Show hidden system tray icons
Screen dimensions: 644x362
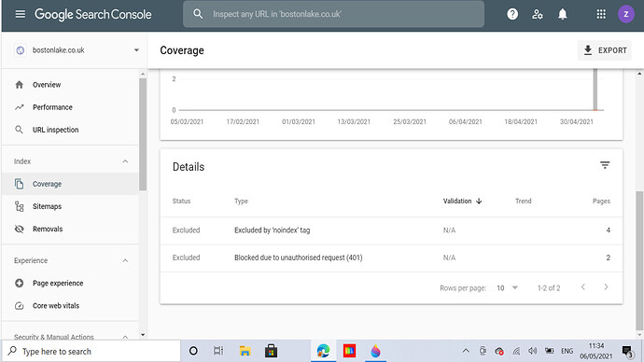pyautogui.click(x=466, y=351)
